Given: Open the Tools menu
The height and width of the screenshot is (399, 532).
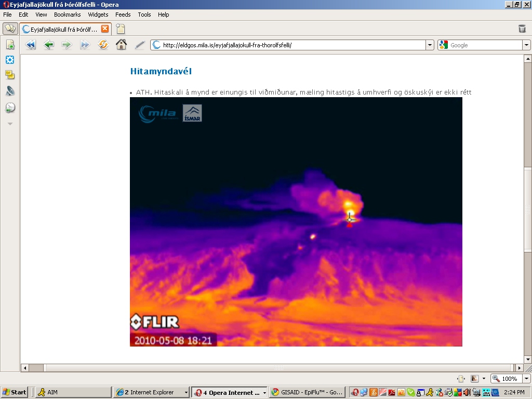Looking at the screenshot, I should 144,15.
